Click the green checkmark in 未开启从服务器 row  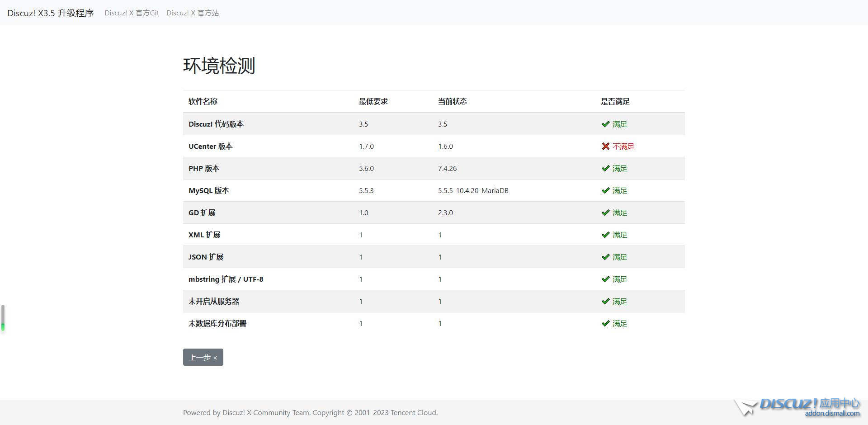pyautogui.click(x=606, y=301)
